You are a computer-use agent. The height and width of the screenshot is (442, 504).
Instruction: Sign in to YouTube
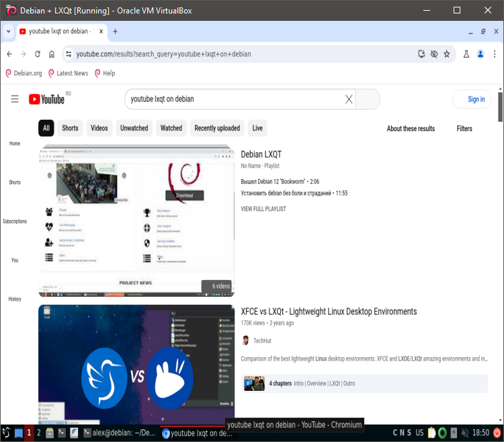(x=472, y=99)
